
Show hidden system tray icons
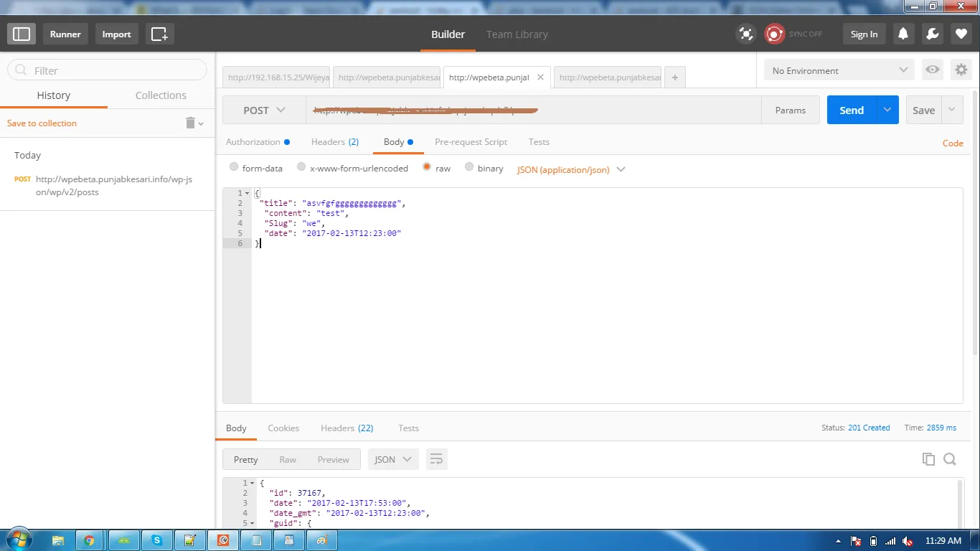pyautogui.click(x=839, y=541)
